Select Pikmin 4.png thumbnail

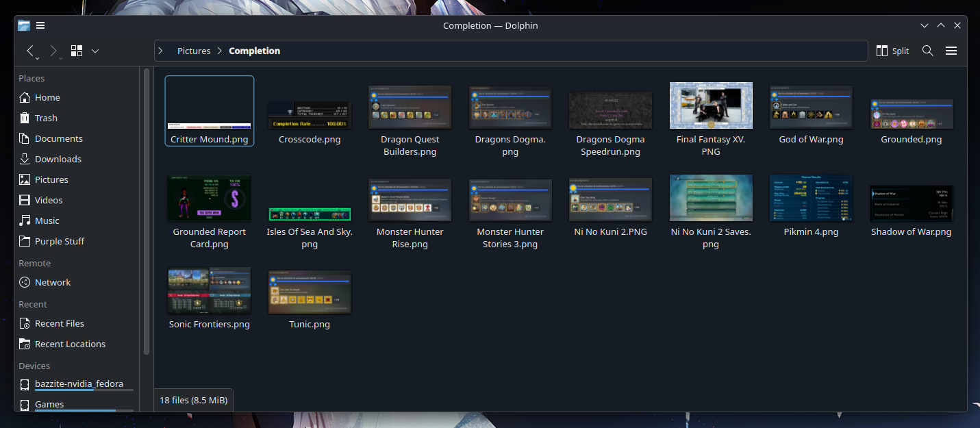811,198
